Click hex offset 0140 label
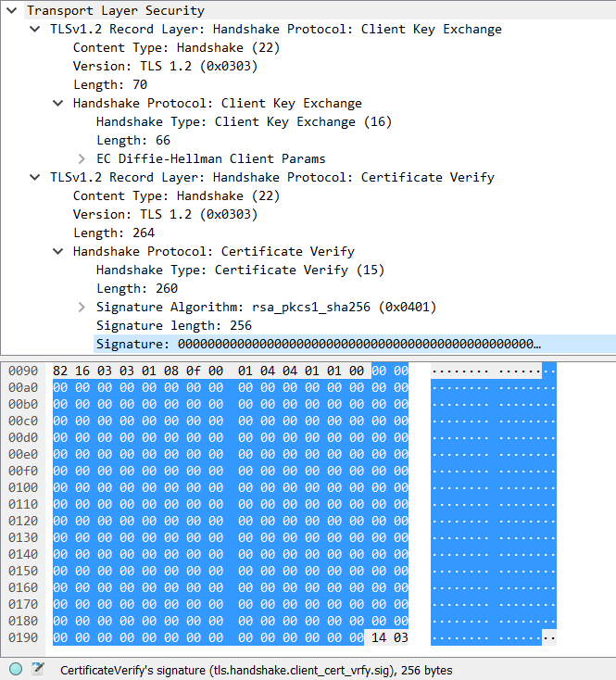 (x=23, y=554)
